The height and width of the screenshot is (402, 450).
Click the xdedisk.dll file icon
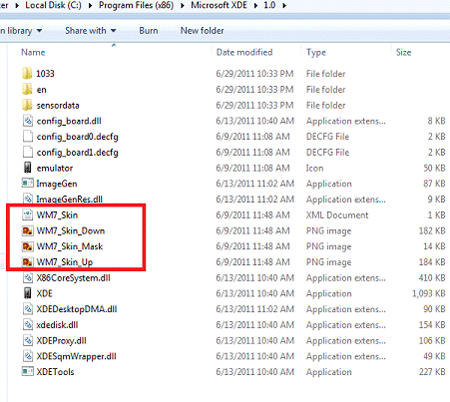pos(28,325)
